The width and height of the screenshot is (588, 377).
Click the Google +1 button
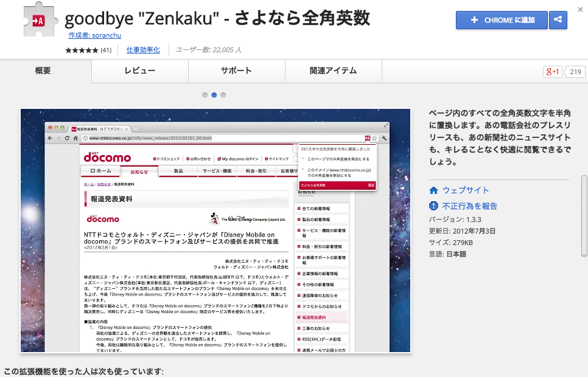coord(552,72)
